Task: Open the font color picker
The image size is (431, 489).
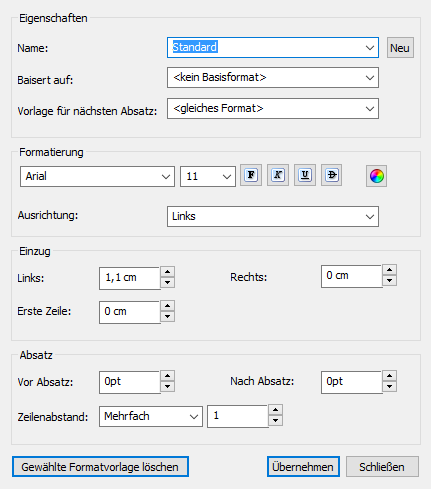Action: coord(377,176)
